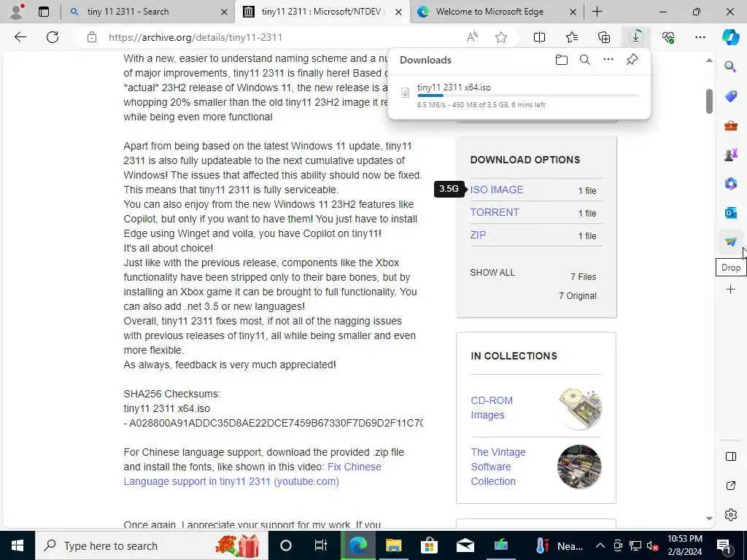Open the Copilot sidebar
The width and height of the screenshot is (747, 560).
730,37
